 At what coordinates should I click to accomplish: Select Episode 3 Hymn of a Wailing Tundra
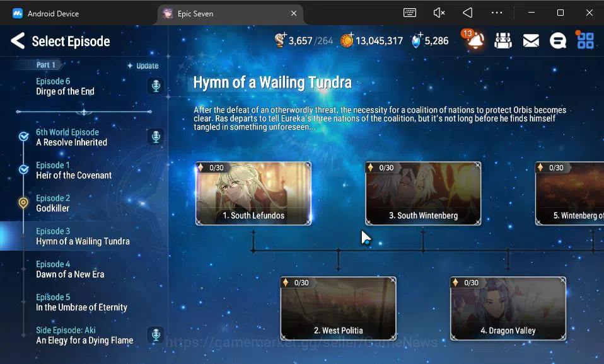click(x=84, y=236)
